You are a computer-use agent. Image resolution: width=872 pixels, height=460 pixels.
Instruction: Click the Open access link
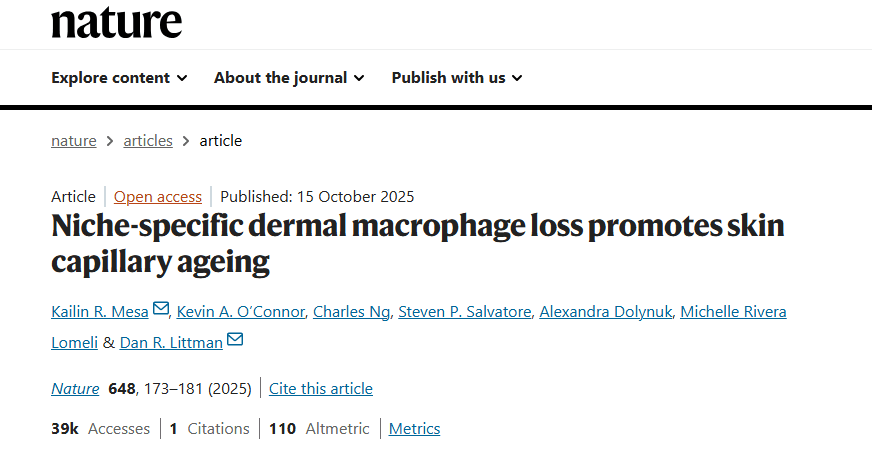158,197
